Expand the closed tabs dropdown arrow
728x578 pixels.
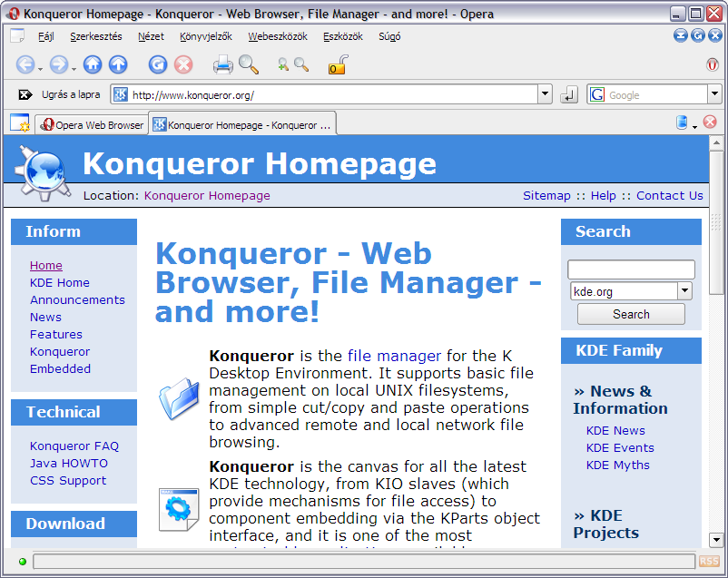click(x=694, y=127)
